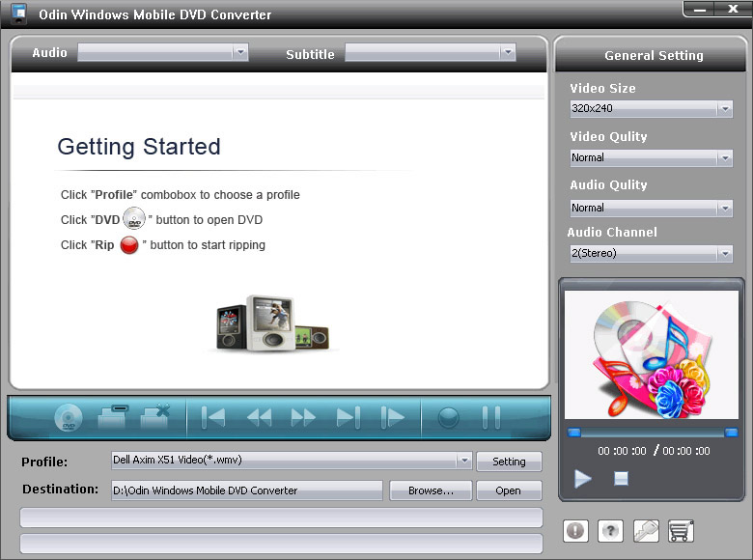
Task: Click the load folder icon in toolbar
Action: click(x=113, y=416)
